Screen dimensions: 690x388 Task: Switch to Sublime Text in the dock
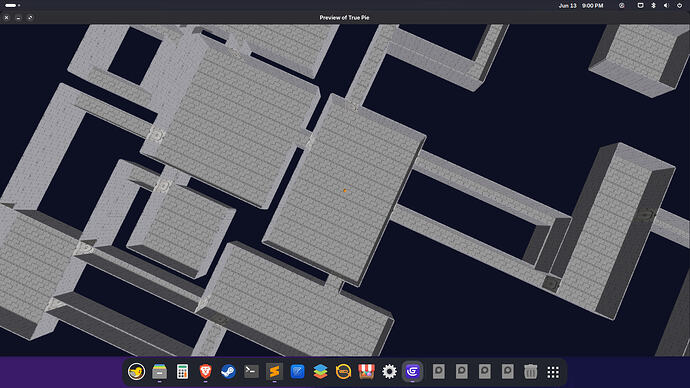(274, 372)
